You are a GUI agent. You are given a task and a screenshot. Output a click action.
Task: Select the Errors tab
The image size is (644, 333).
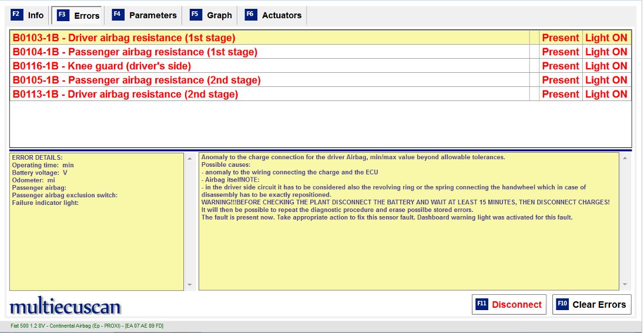point(78,15)
